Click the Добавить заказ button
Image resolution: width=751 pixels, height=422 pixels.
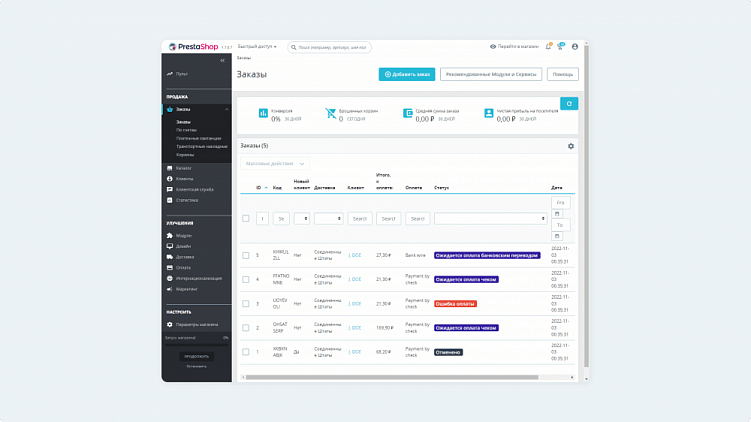407,74
